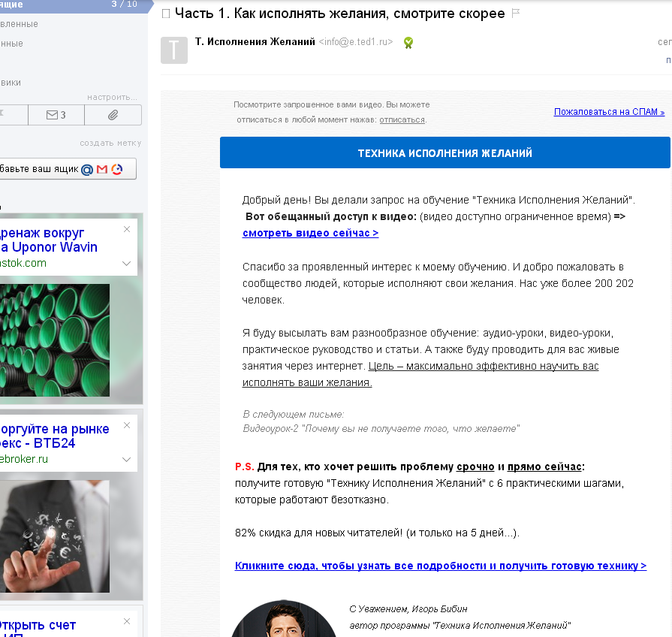672x637 pixels.
Task: Click the 82% скидка discount line
Action: pos(377,533)
